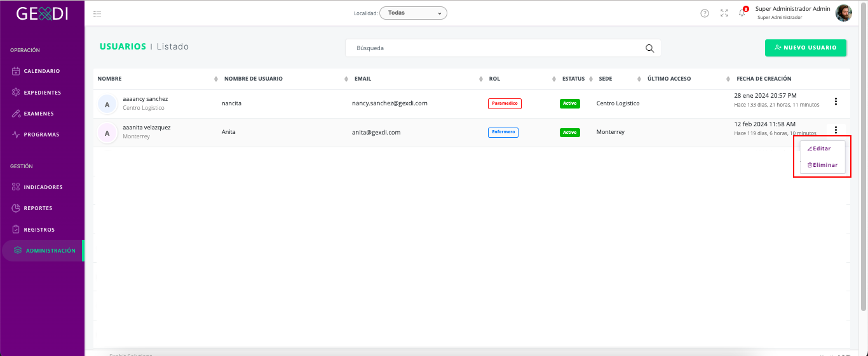Click username nancita cell
Image resolution: width=868 pixels, height=356 pixels.
tap(231, 103)
